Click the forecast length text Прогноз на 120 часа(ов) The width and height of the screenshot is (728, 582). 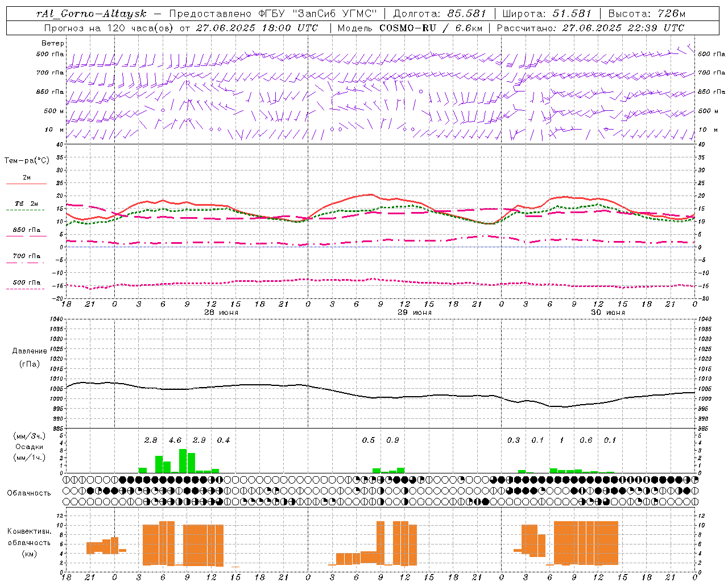point(109,28)
